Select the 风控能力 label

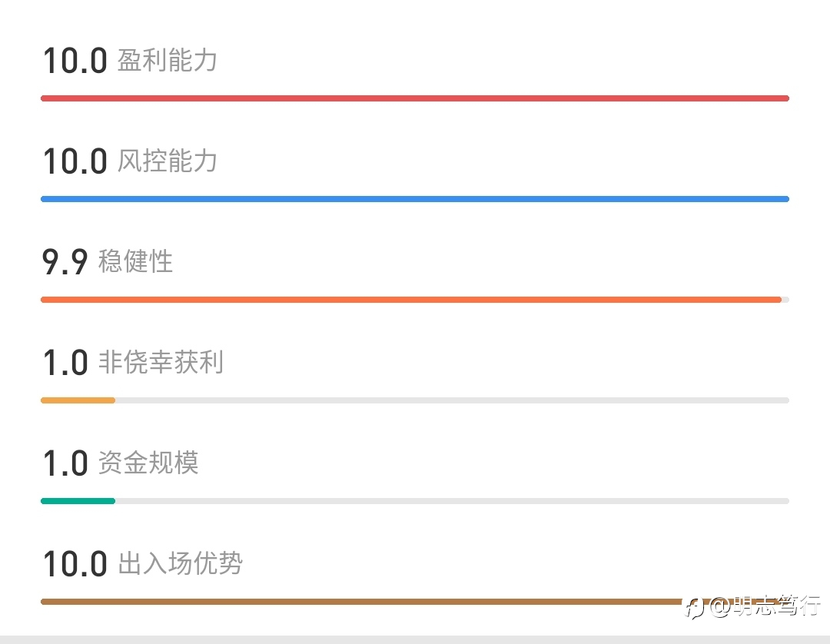click(x=168, y=161)
